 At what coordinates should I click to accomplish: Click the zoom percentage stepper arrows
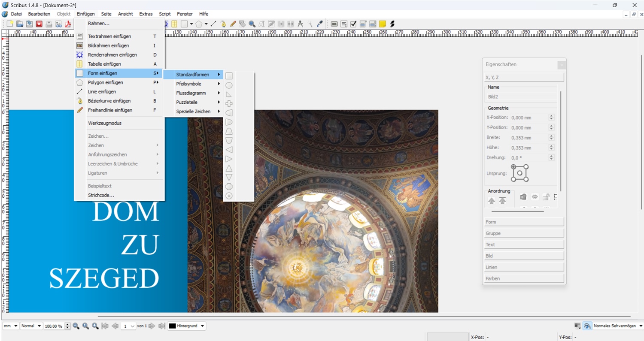(67, 326)
